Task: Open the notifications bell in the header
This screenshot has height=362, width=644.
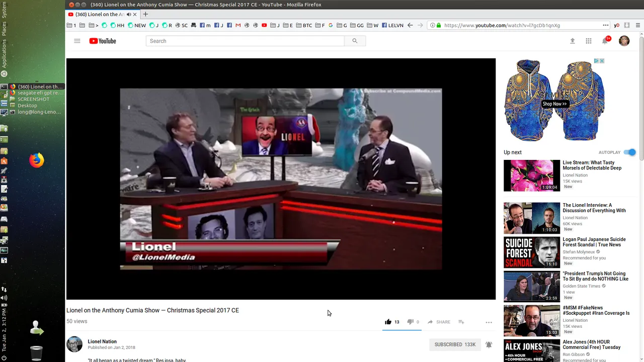Action: click(x=605, y=41)
